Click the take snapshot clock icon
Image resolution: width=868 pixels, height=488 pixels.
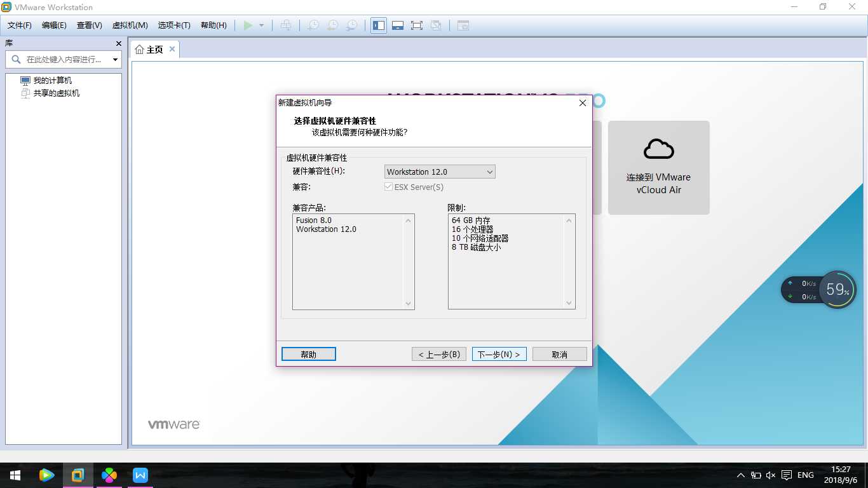point(313,25)
